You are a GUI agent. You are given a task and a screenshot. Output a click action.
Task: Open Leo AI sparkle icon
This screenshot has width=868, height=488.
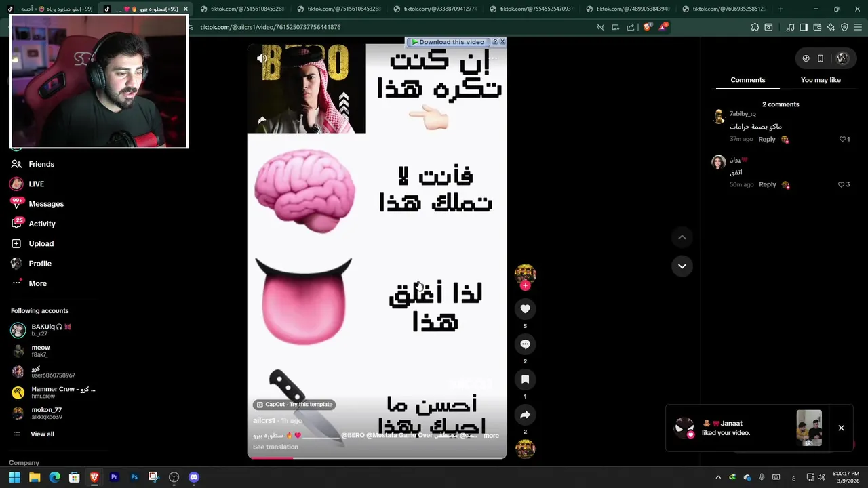point(831,27)
